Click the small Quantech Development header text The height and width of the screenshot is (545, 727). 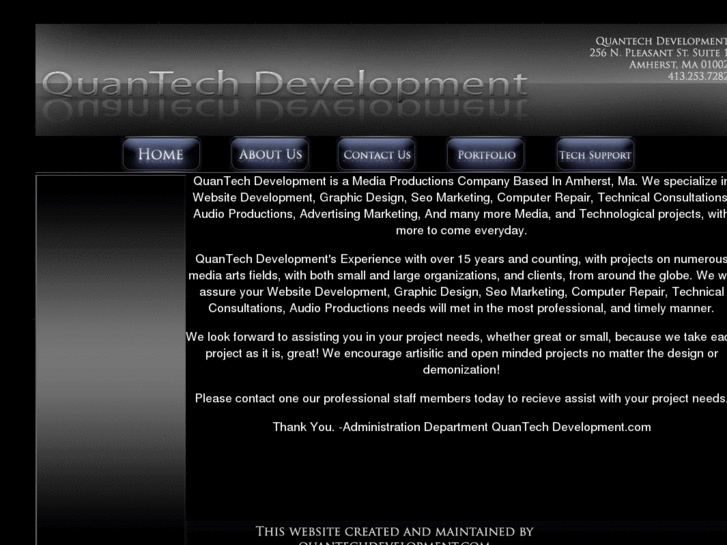coord(661,41)
